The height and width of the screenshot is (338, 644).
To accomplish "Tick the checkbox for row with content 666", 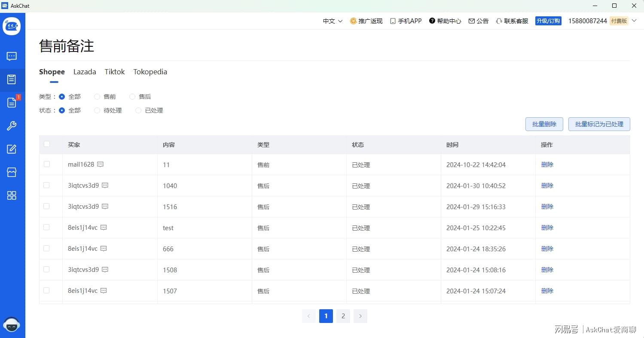I will 47,248.
